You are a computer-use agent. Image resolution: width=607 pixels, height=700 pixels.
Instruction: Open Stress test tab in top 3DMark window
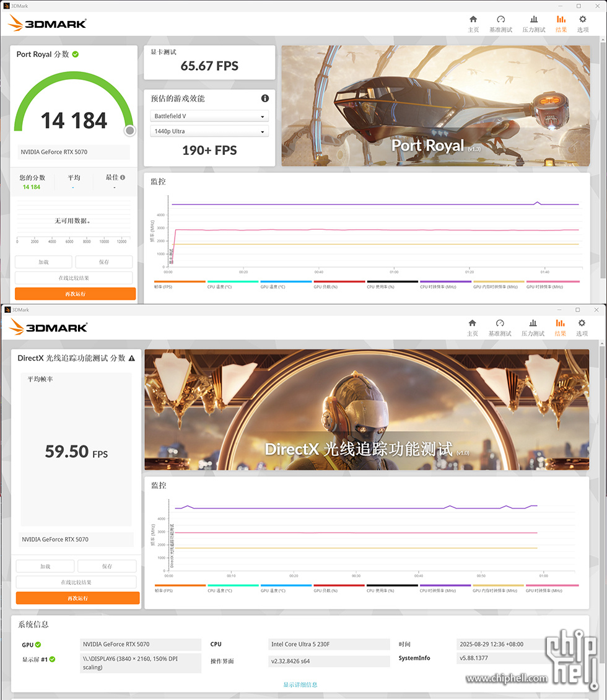(534, 24)
